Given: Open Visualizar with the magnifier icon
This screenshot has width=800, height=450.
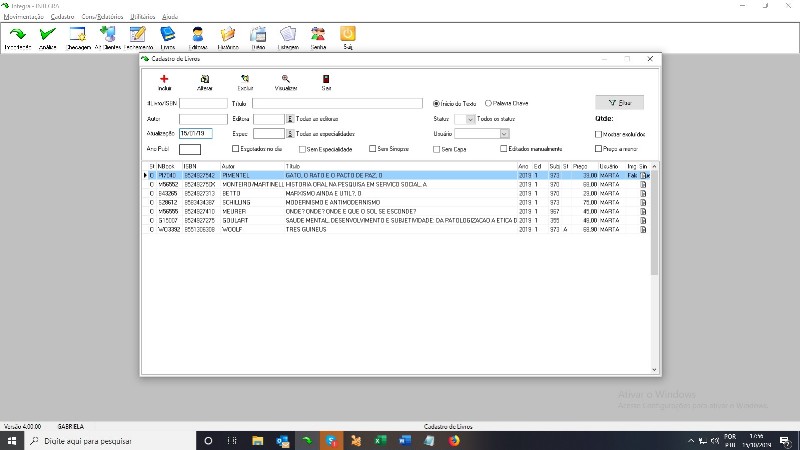Looking at the screenshot, I should (x=286, y=79).
